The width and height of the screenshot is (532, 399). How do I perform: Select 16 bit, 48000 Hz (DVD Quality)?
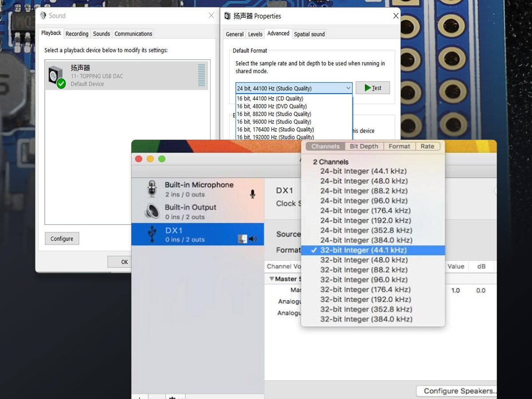tap(272, 106)
